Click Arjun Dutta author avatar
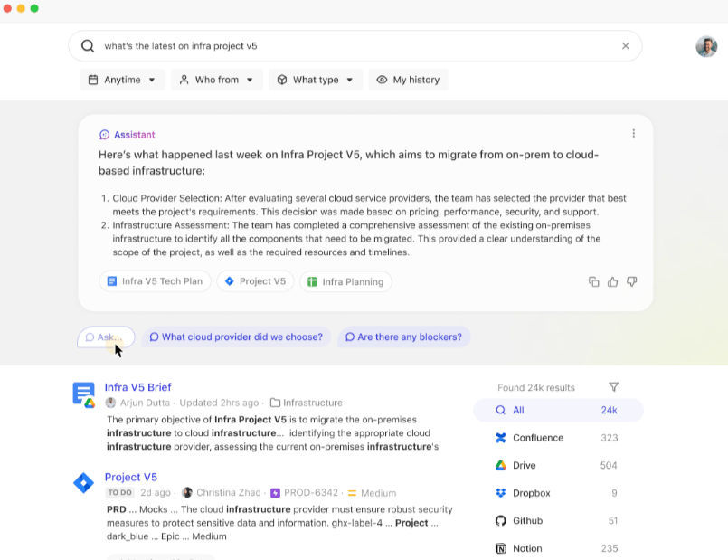 (110, 403)
